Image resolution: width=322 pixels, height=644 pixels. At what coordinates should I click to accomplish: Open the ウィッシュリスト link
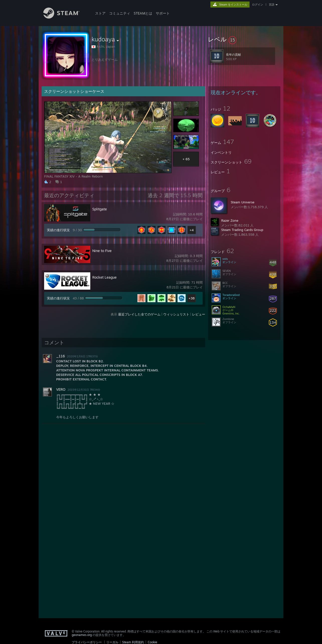(x=176, y=314)
